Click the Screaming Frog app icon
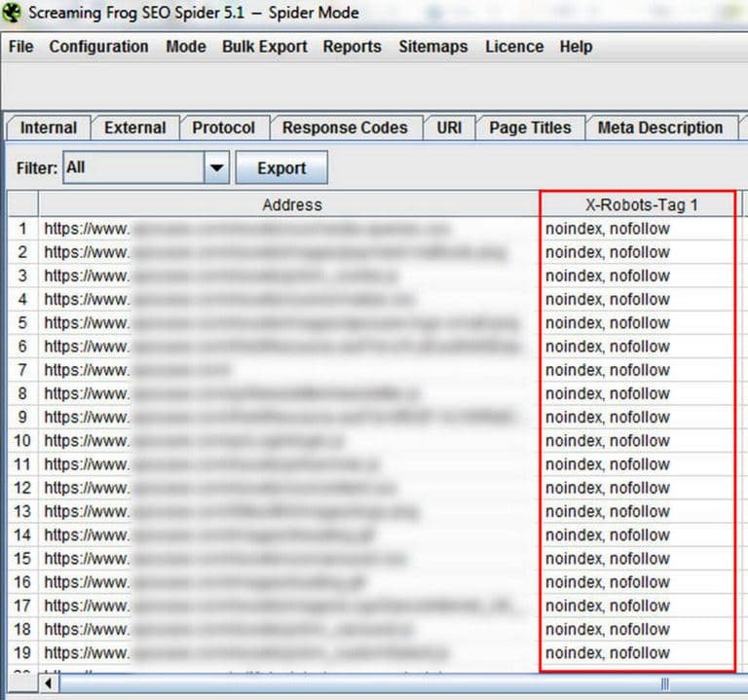Screen dimensions: 748x700 coord(13,13)
